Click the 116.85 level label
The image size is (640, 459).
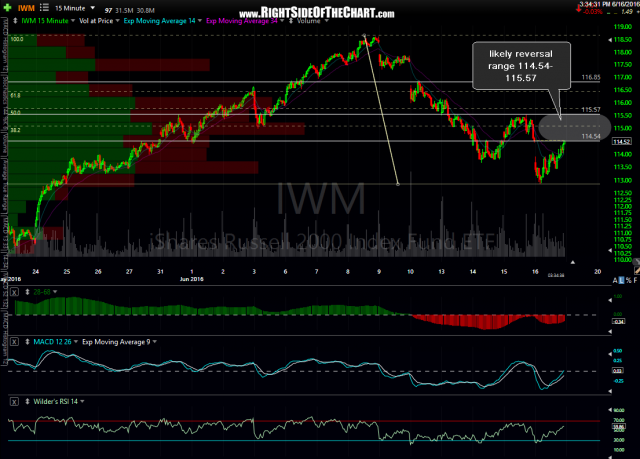click(591, 77)
